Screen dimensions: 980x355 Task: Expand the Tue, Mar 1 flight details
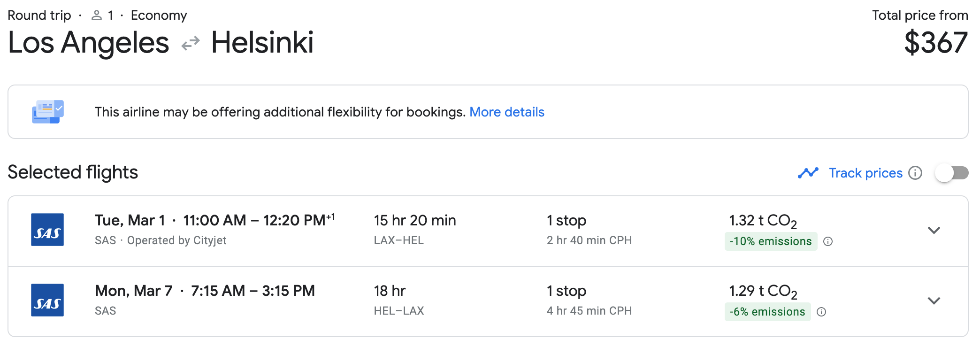click(934, 230)
